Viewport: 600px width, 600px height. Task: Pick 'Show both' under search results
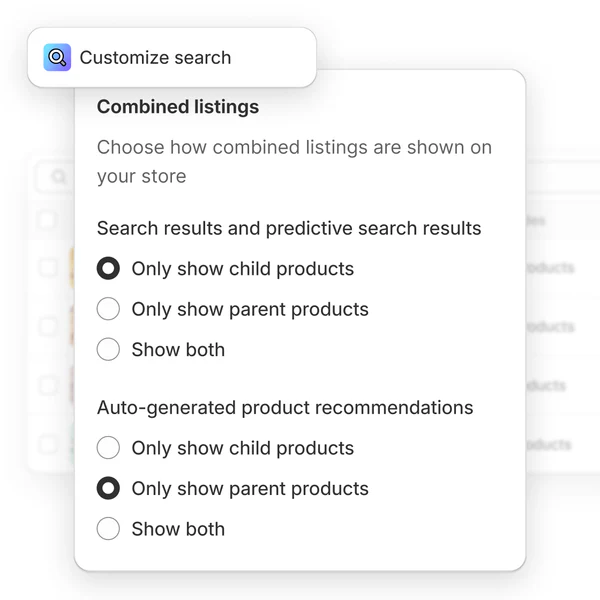coord(108,350)
